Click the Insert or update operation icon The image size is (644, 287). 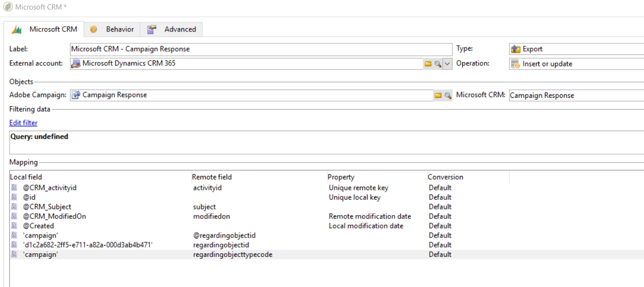[x=515, y=64]
